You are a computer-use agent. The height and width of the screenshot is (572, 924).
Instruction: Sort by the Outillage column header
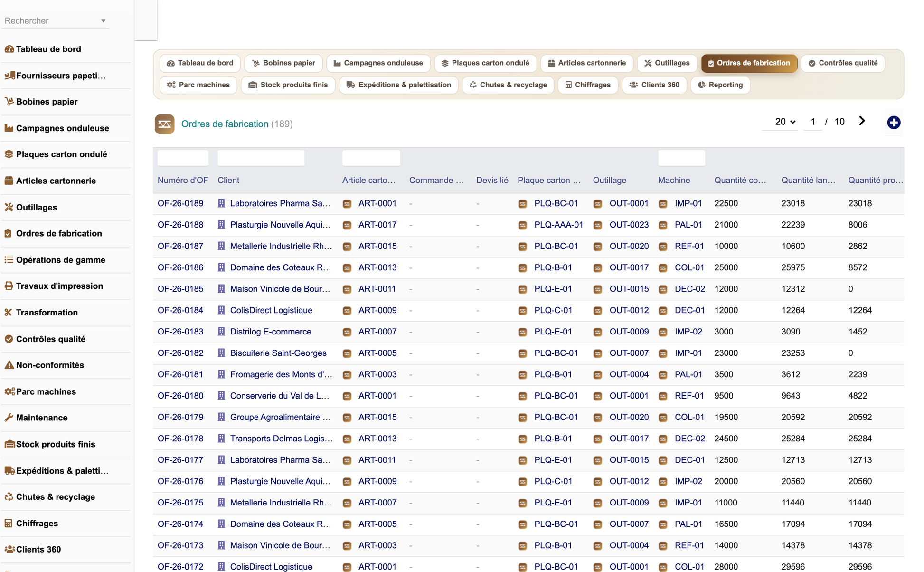610,180
